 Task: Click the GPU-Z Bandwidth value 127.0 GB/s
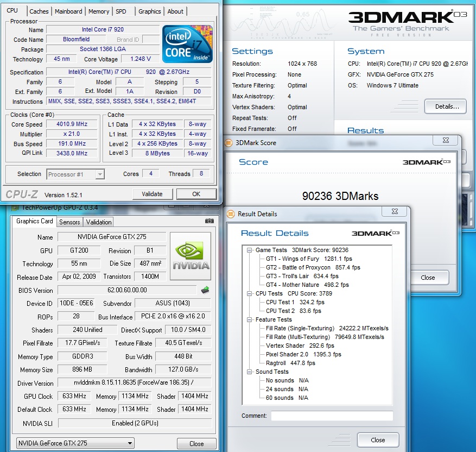[183, 369]
